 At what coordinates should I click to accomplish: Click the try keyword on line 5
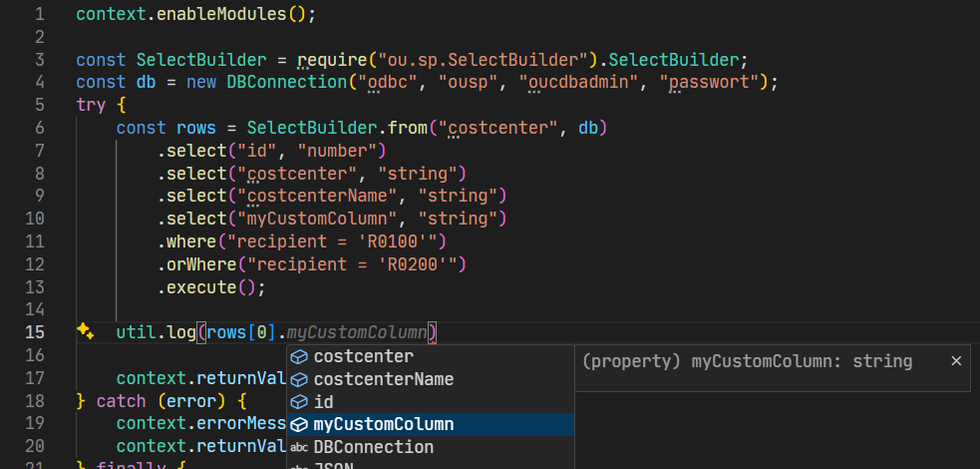pyautogui.click(x=92, y=106)
